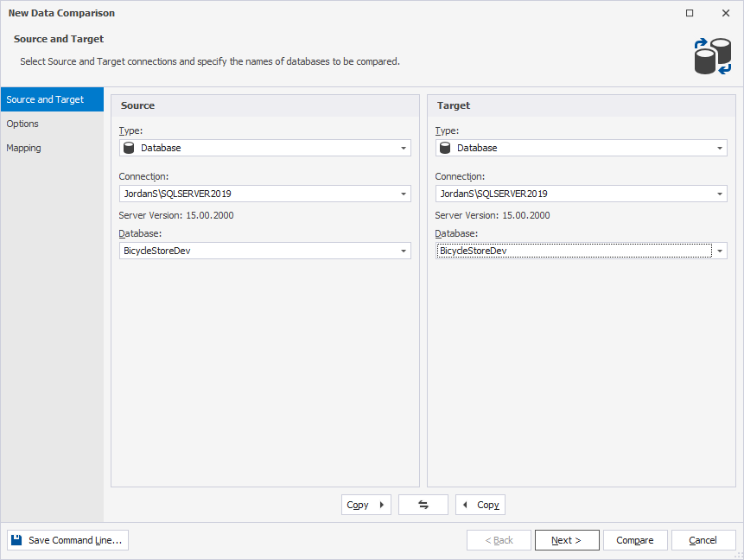Click the floppy disk icon on Save Command Line
744x560 pixels.
(x=16, y=540)
